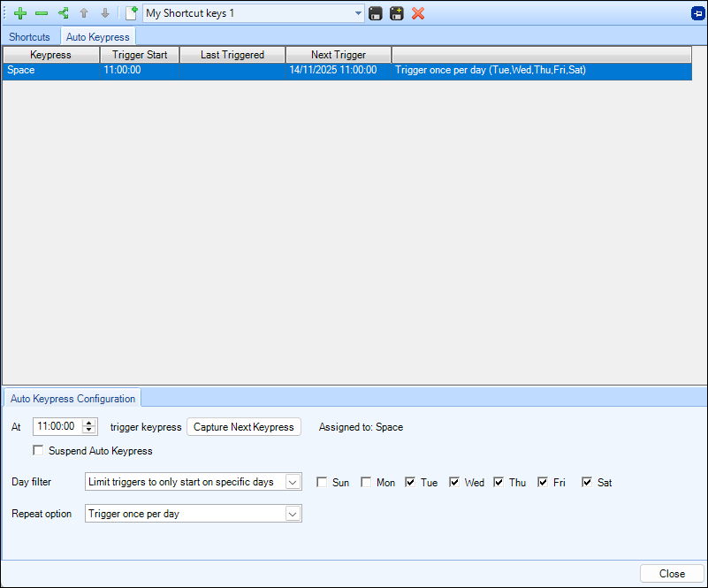The image size is (708, 588).
Task: Click the 11:00:00 trigger time field
Action: (57, 427)
